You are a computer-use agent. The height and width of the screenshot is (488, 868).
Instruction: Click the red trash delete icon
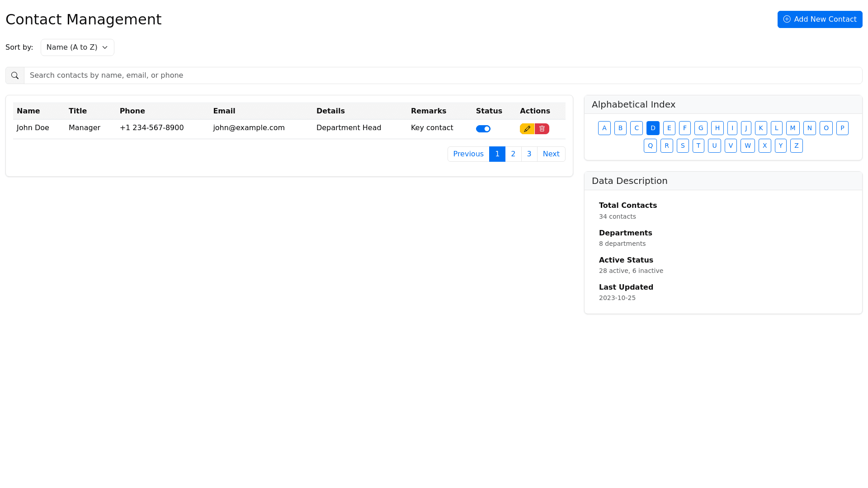[x=542, y=129]
